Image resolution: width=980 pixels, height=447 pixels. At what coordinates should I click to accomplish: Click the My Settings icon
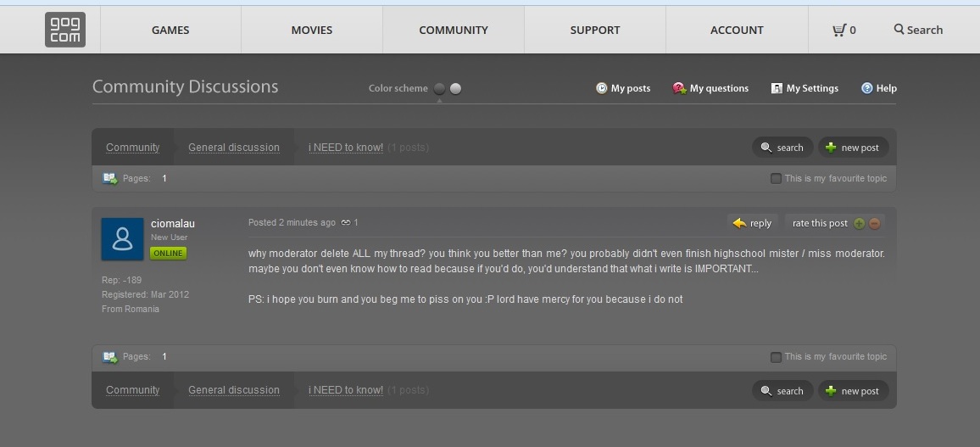tap(777, 88)
